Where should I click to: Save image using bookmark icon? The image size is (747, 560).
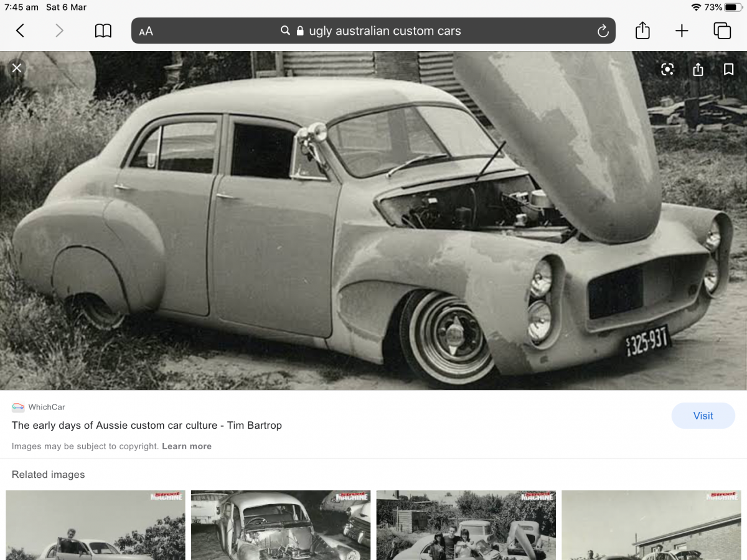point(728,70)
